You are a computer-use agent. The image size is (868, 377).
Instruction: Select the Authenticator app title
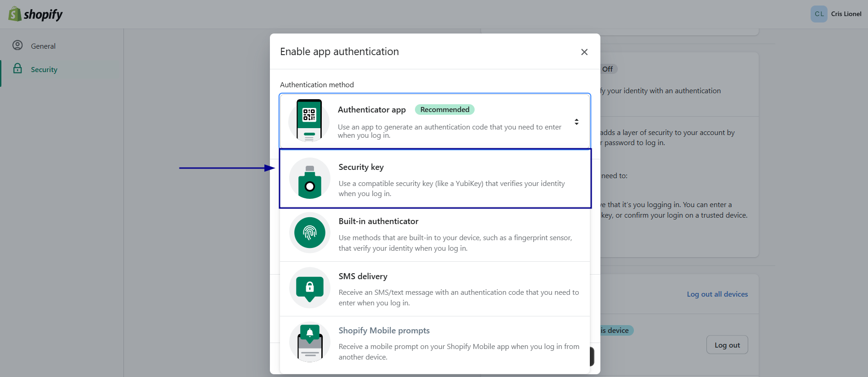point(372,110)
